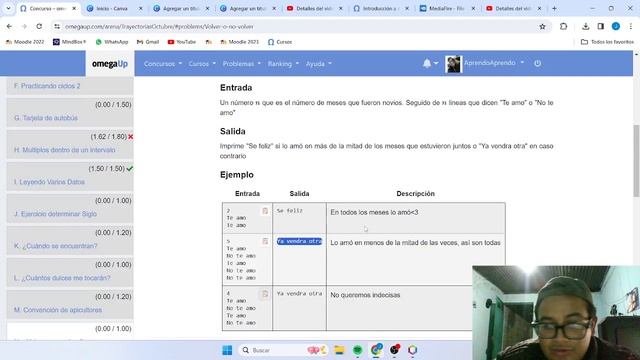Go back to previous page

point(9,27)
